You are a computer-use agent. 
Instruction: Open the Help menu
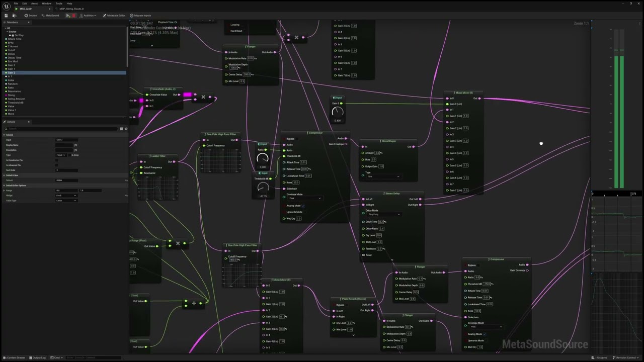coord(69,4)
